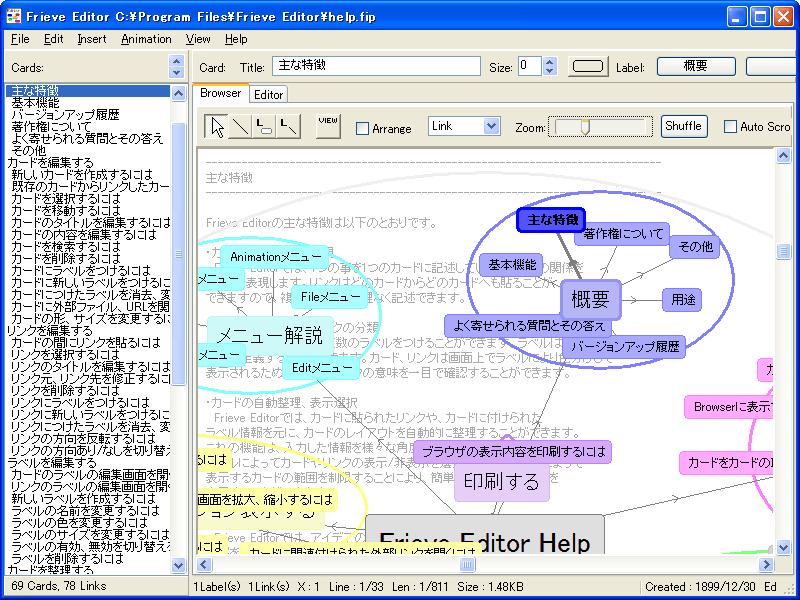Click the VIEW toolbar button
800x600 pixels.
point(328,126)
